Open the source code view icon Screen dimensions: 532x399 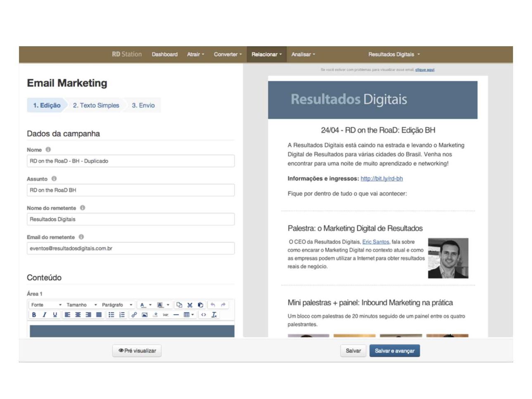tap(203, 315)
